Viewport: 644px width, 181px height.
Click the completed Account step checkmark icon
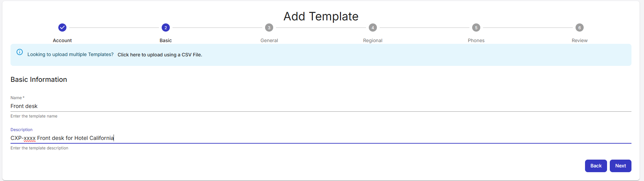point(62,28)
